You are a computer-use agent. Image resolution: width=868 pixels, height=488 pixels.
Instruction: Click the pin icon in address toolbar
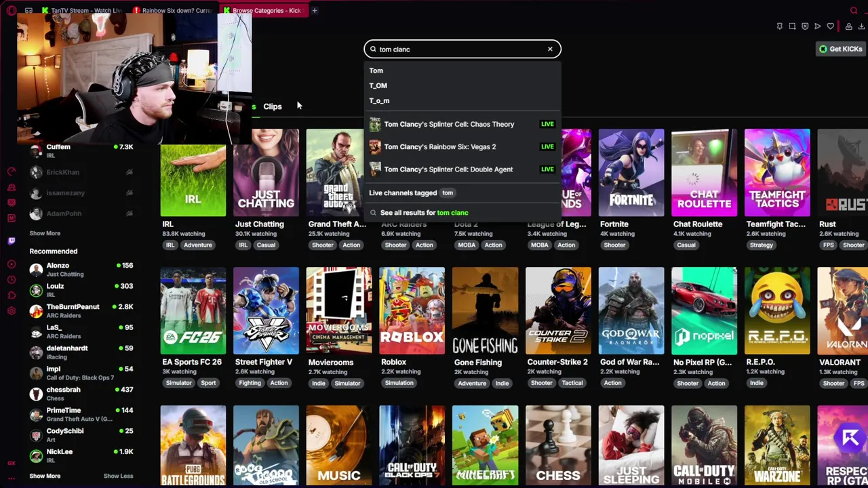(x=779, y=26)
